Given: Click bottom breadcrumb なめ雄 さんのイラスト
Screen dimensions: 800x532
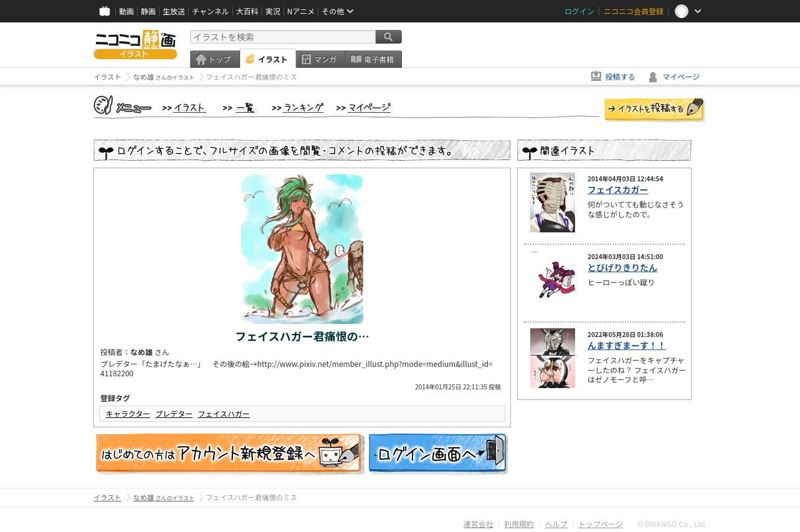Looking at the screenshot, I should click(x=164, y=497).
